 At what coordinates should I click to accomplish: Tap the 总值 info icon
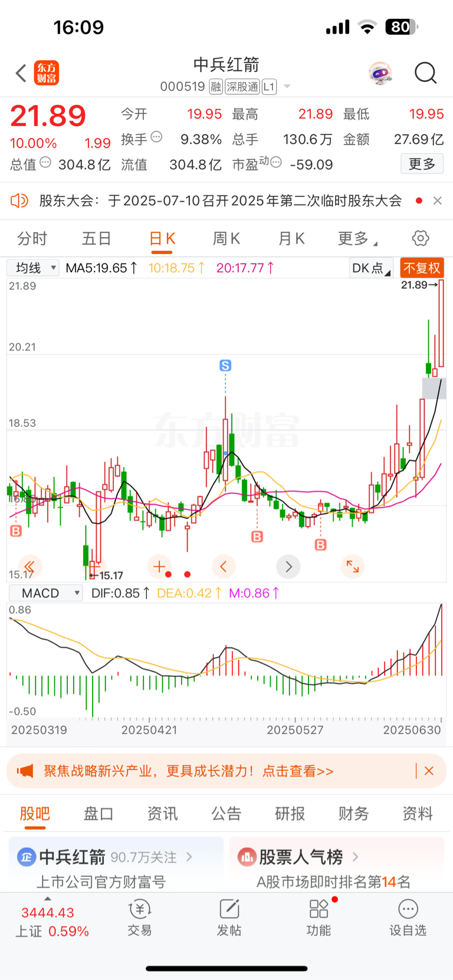[x=45, y=162]
